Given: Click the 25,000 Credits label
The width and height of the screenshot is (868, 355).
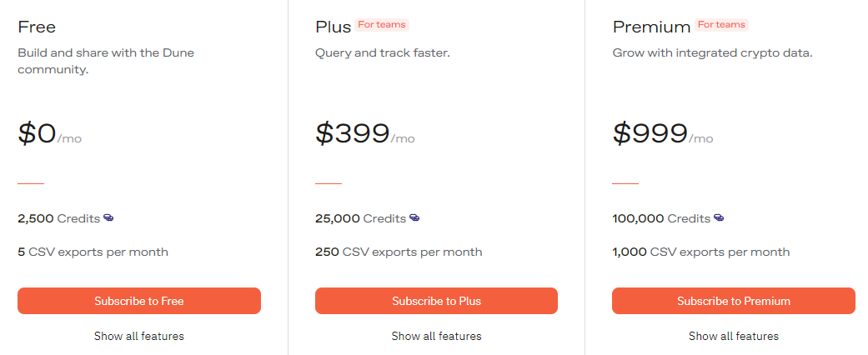Looking at the screenshot, I should [360, 218].
